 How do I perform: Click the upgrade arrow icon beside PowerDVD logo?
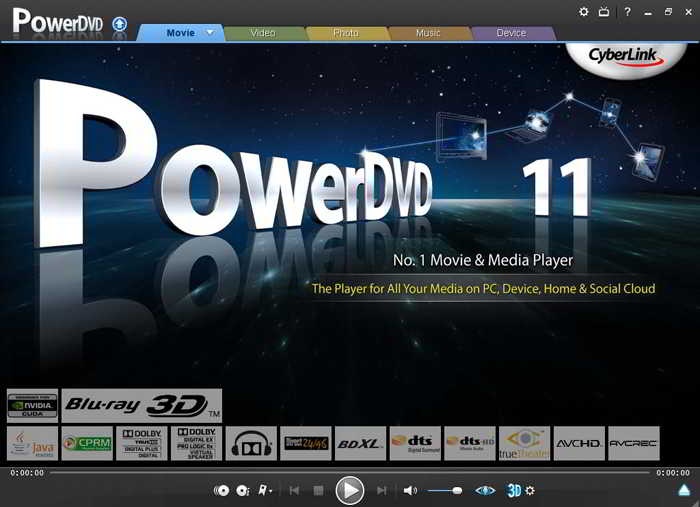tap(120, 23)
